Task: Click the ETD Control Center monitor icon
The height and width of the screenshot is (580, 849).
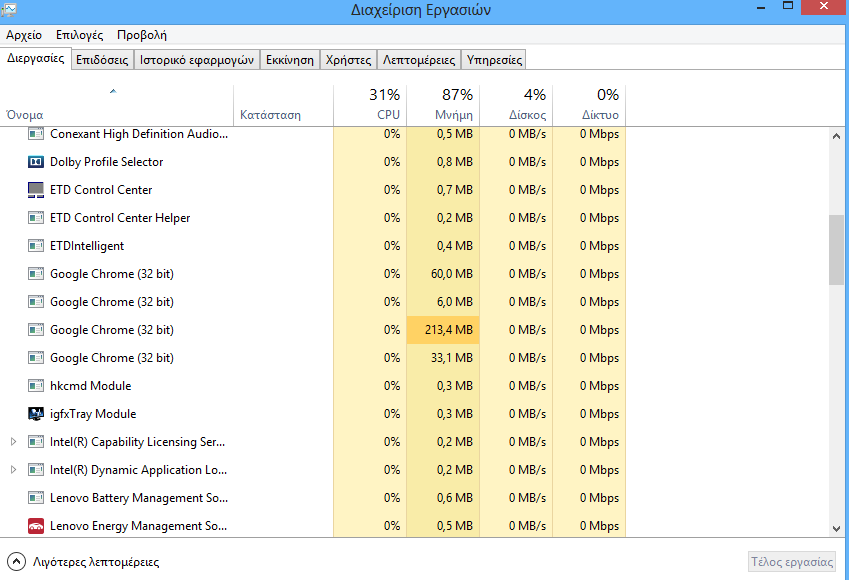Action: (x=36, y=190)
